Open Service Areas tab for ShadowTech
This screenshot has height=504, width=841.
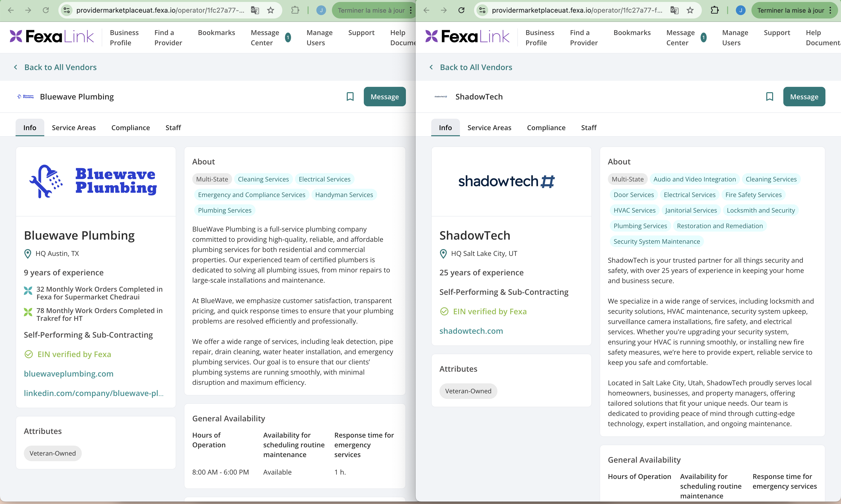(489, 128)
